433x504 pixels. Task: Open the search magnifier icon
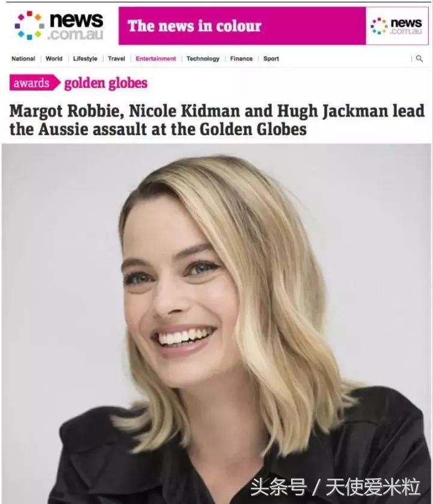pyautogui.click(x=419, y=58)
